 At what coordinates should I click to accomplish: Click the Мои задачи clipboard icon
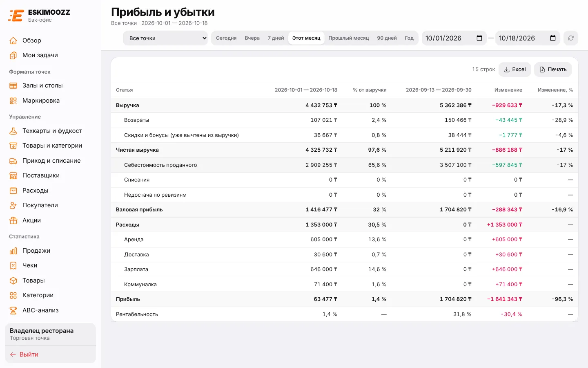pos(13,55)
